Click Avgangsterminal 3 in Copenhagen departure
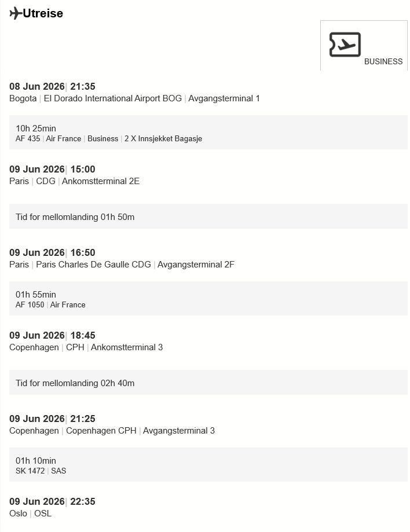This screenshot has height=532, width=410. click(x=179, y=431)
